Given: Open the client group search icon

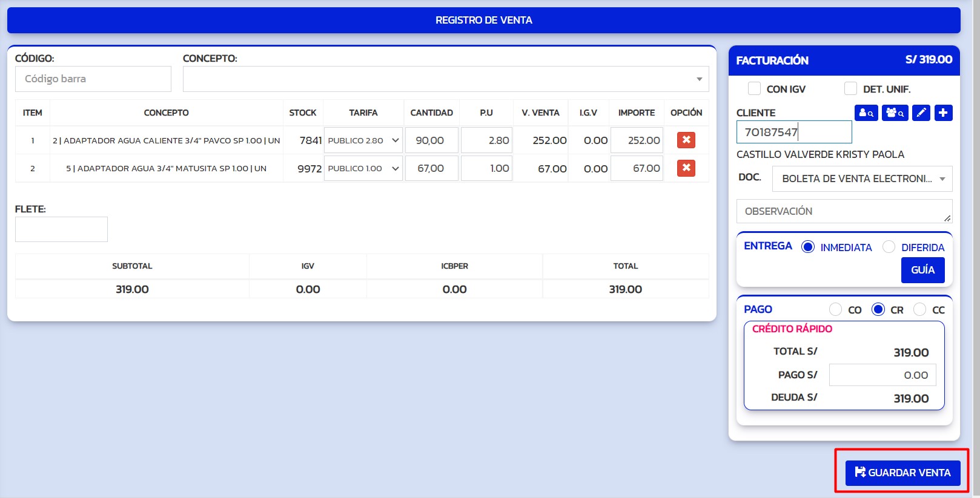Looking at the screenshot, I should 895,113.
